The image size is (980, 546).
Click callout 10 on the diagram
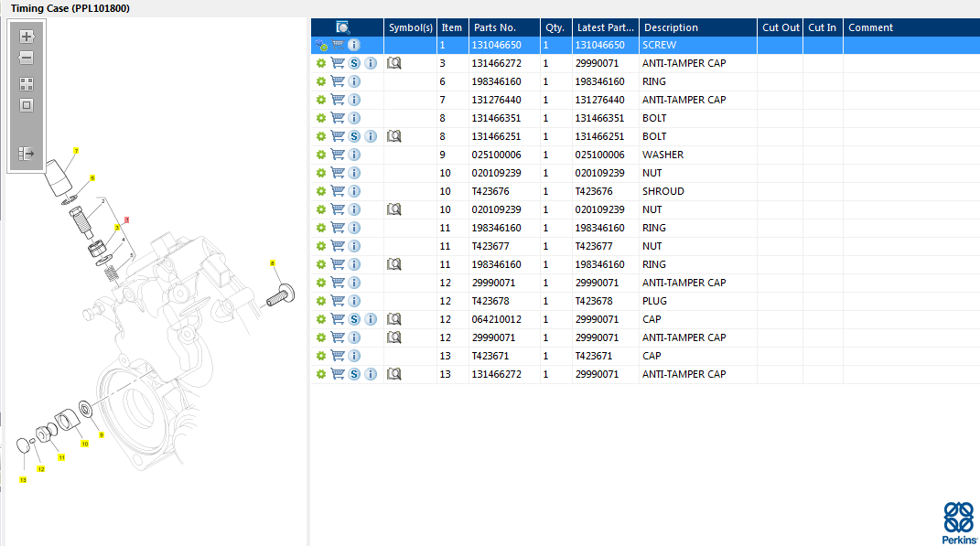coord(84,444)
